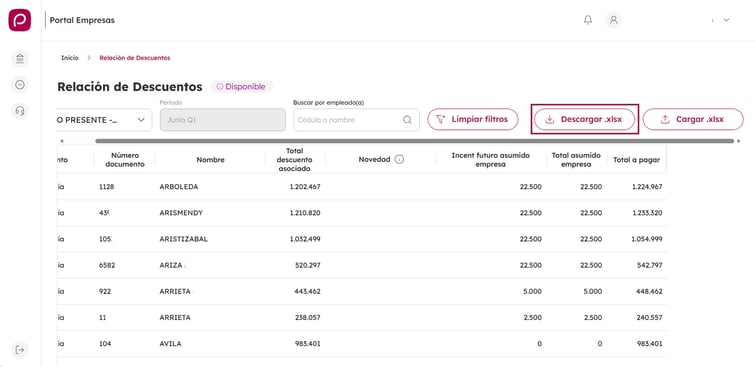This screenshot has height=367, width=755.
Task: Click the 520.297 discount value
Action: pos(308,265)
